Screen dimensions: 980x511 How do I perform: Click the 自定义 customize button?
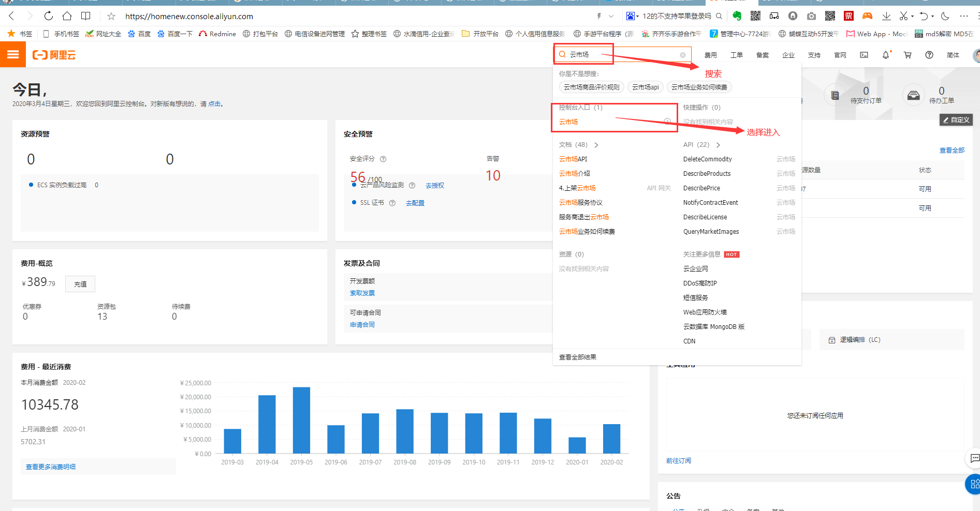point(956,120)
